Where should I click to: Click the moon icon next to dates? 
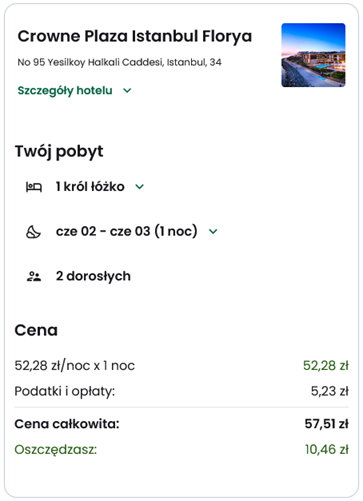pyautogui.click(x=33, y=232)
